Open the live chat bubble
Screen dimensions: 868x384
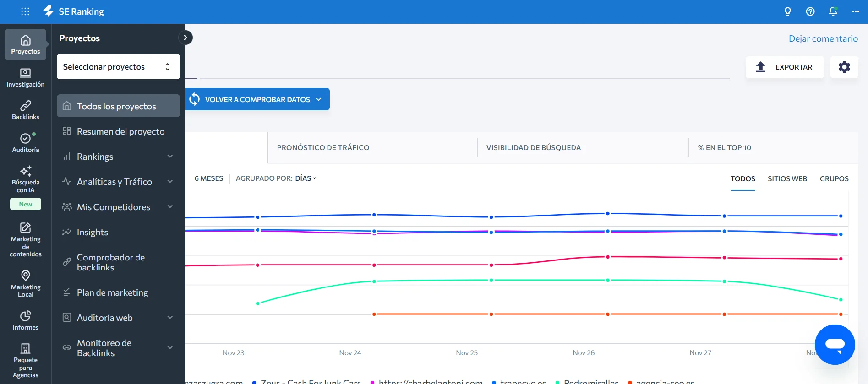tap(835, 345)
